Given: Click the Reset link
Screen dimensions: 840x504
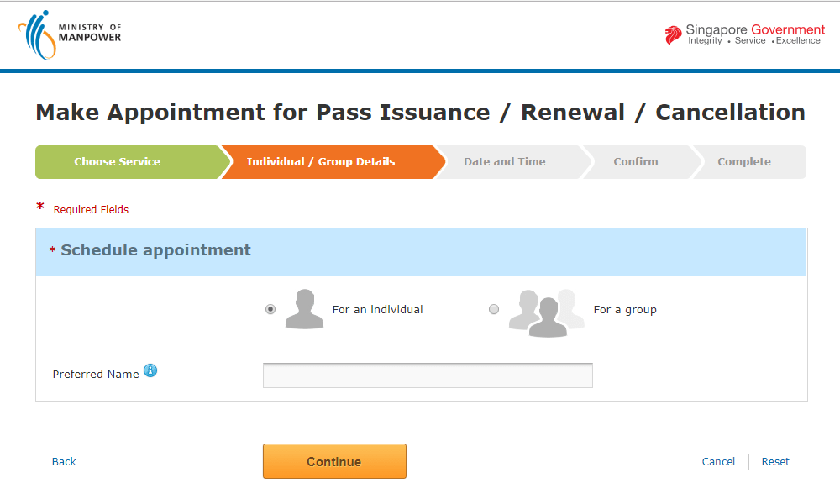Looking at the screenshot, I should (x=775, y=461).
